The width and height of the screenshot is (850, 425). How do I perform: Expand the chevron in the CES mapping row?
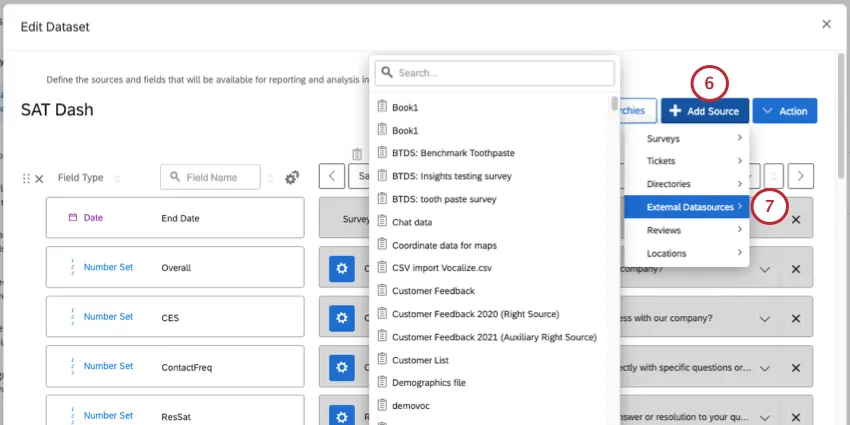[765, 318]
